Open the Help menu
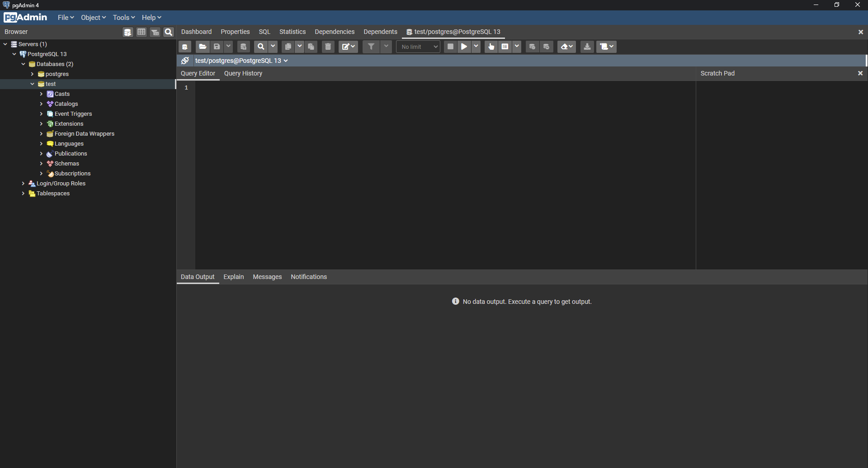 click(151, 18)
